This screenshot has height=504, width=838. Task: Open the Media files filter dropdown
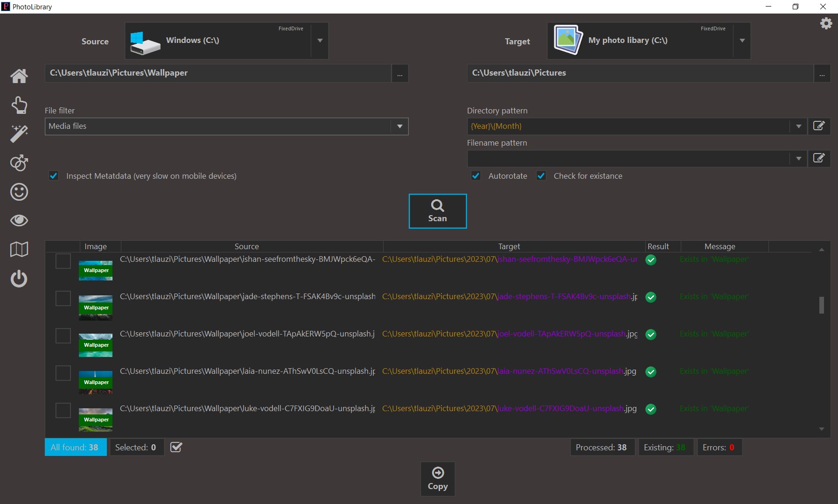coord(399,126)
